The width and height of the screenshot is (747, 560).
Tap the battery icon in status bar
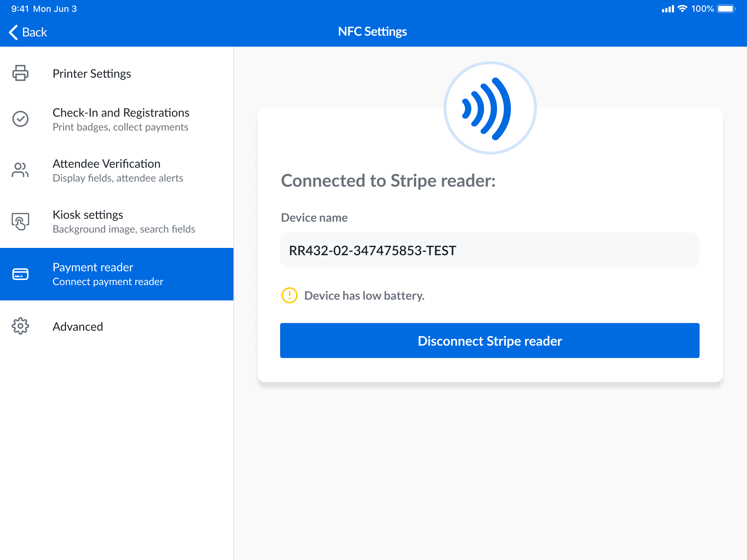(726, 9)
